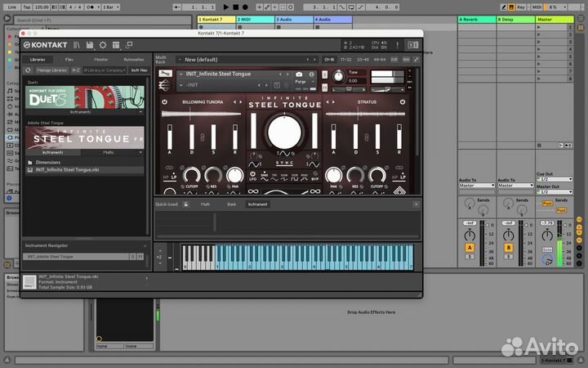588x368 pixels.
Task: Click the heart icon beside STRATUS
Action: [x=403, y=102]
